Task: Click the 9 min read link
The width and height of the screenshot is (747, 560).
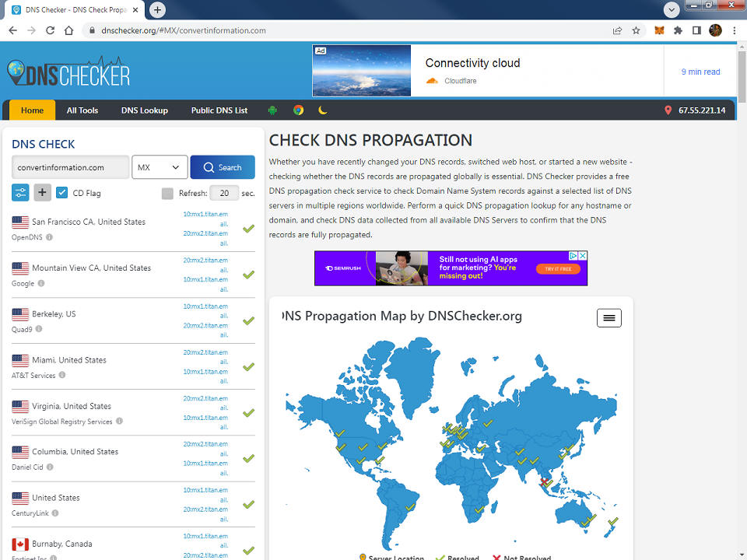Action: click(700, 72)
